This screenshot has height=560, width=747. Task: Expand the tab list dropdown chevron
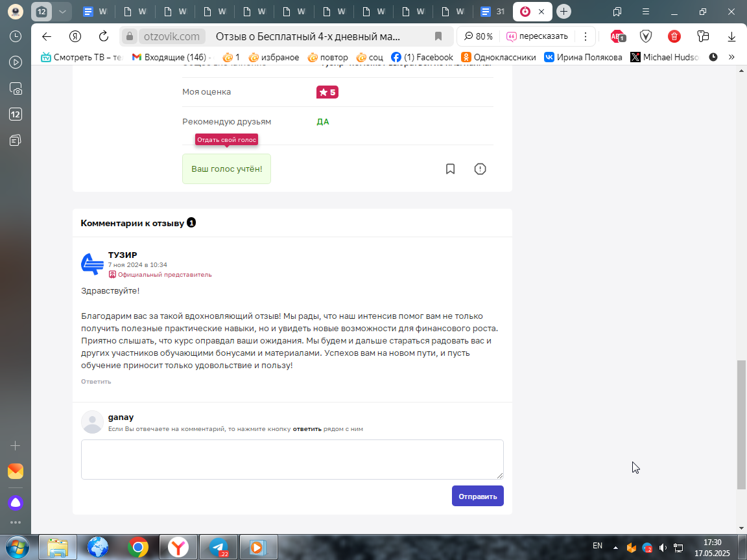pyautogui.click(x=62, y=12)
